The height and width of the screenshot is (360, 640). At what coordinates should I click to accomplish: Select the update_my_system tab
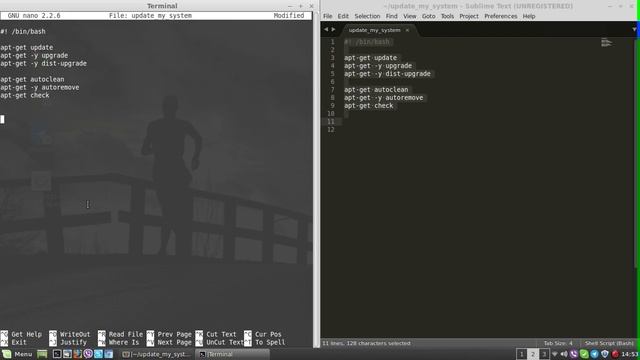(x=374, y=30)
